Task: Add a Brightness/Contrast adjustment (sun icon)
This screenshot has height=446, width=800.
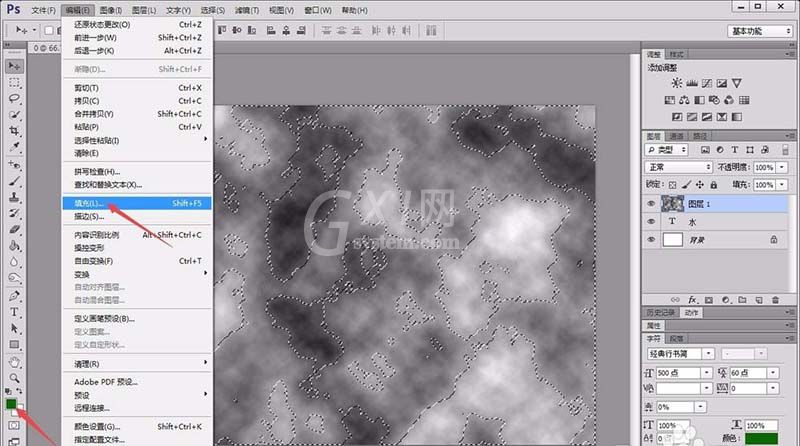Action: tap(677, 83)
